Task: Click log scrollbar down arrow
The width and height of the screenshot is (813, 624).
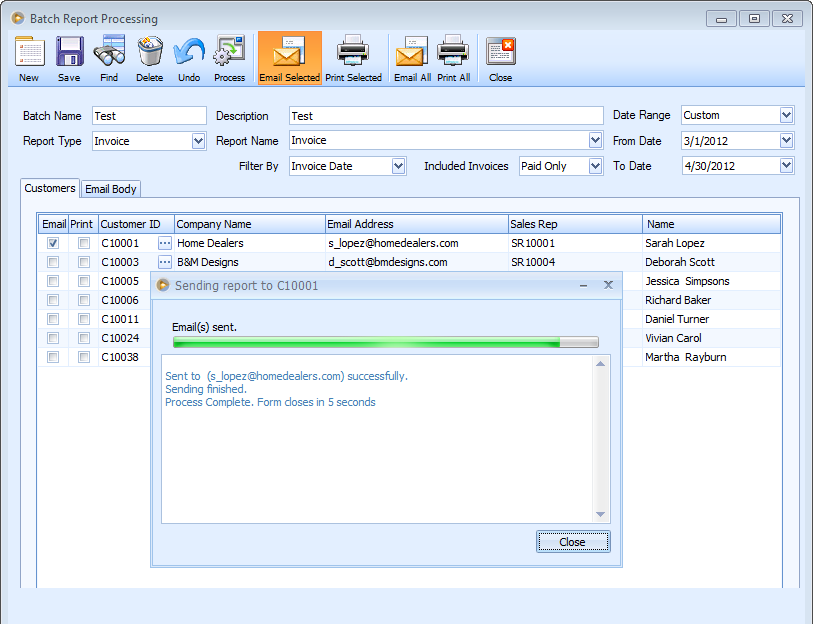Action: coord(600,515)
